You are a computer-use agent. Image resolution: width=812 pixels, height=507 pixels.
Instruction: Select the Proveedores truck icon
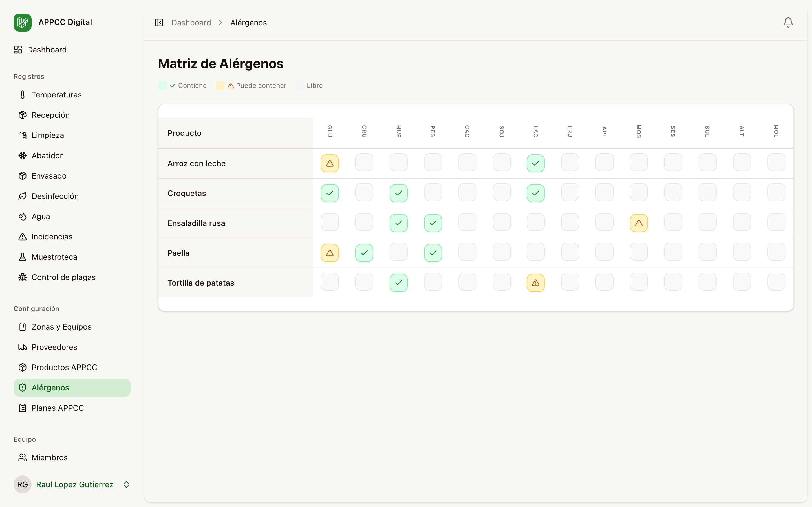point(22,347)
